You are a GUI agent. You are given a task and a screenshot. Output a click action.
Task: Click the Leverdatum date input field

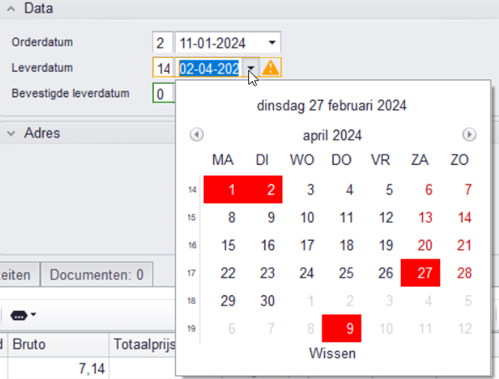[210, 68]
